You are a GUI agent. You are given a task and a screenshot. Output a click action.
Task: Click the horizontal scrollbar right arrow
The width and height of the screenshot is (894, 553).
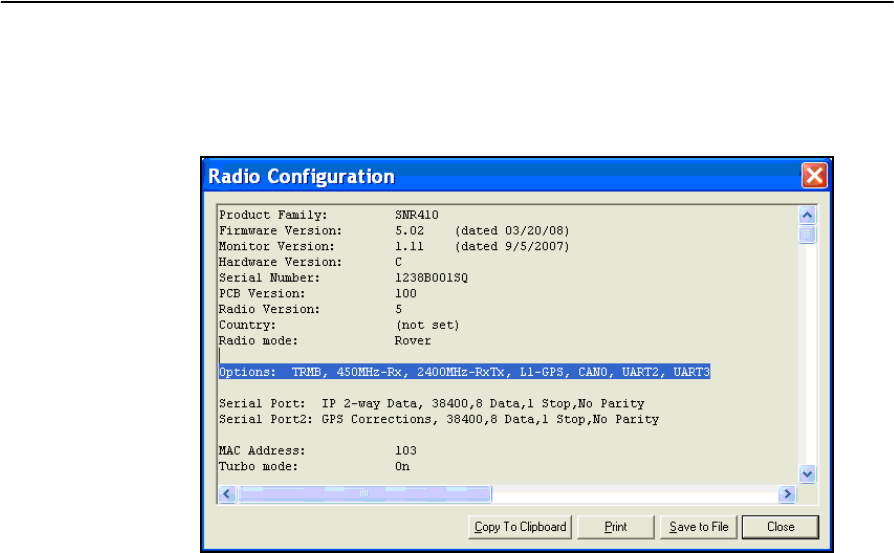[x=788, y=494]
